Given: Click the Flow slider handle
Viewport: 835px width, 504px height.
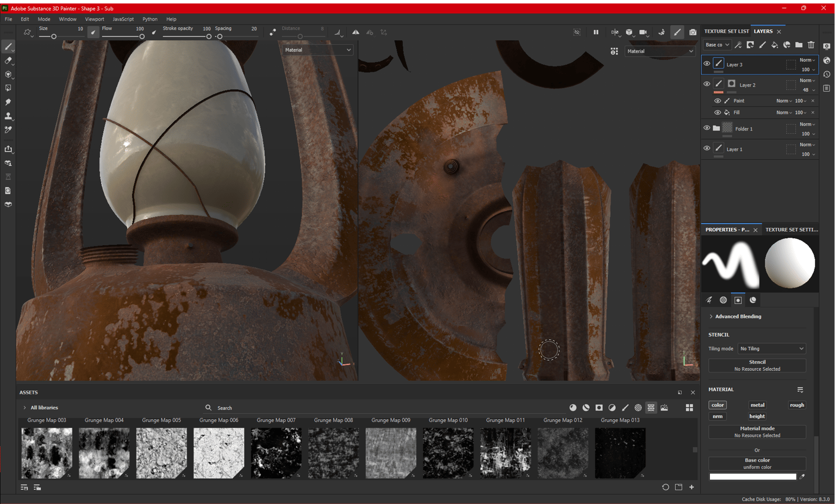Looking at the screenshot, I should tap(142, 36).
